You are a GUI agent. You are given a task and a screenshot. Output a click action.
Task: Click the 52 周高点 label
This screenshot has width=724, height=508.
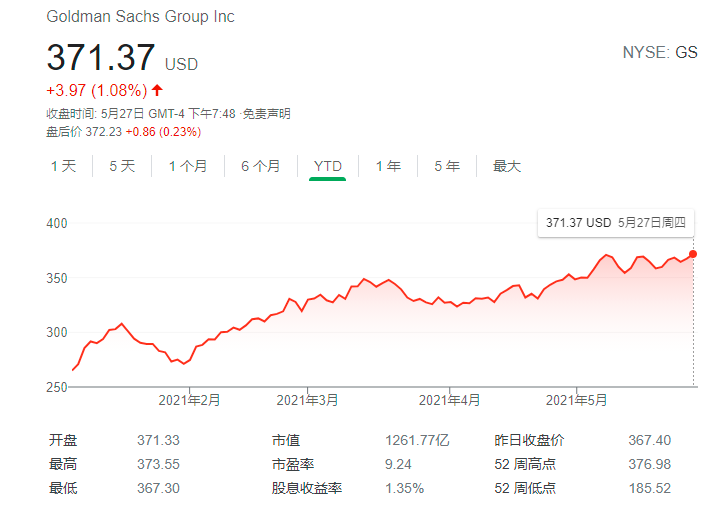pyautogui.click(x=525, y=464)
